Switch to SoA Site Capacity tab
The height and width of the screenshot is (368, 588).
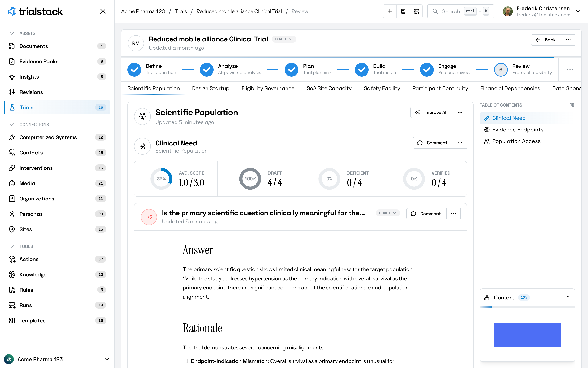tap(329, 88)
